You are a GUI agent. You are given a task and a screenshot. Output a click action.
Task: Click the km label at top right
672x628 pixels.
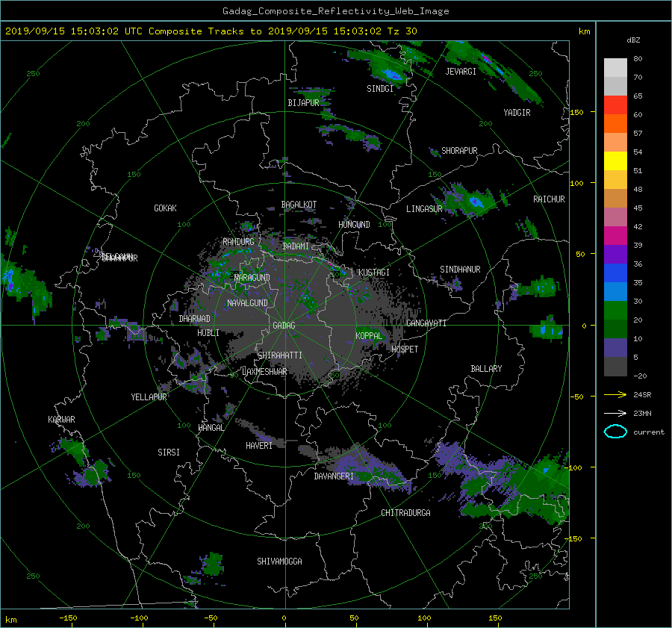pos(584,31)
